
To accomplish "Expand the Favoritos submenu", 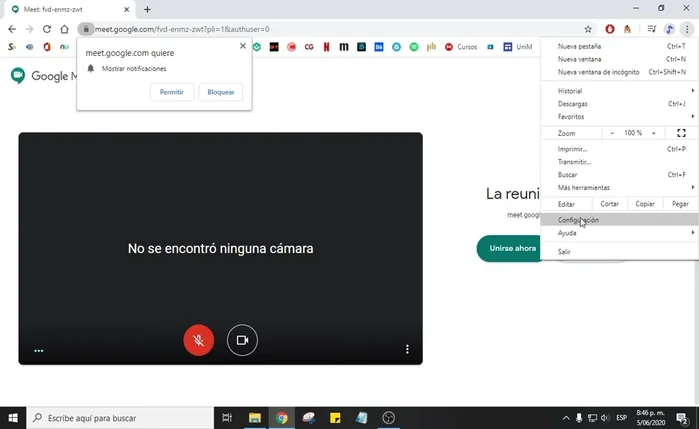I will pos(620,116).
